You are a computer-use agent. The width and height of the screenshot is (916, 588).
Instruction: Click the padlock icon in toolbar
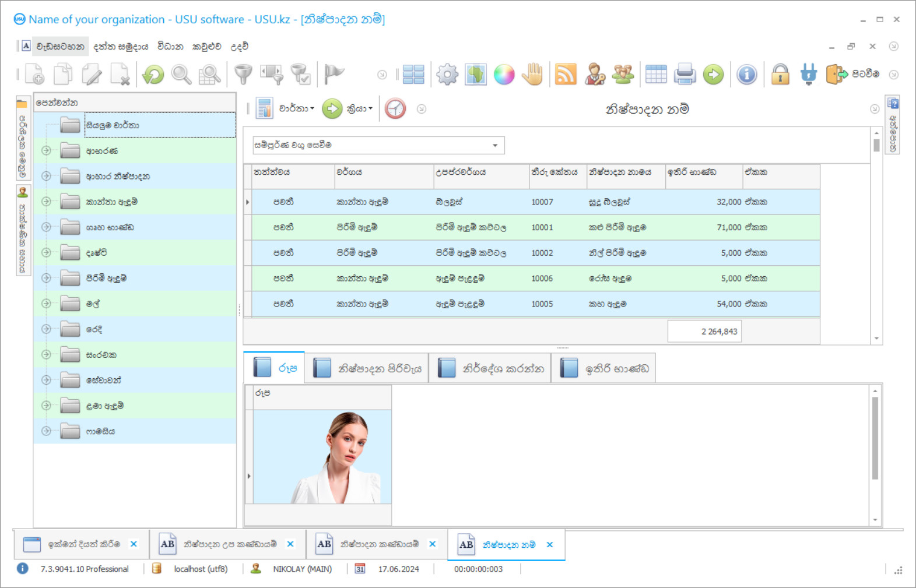pyautogui.click(x=780, y=75)
